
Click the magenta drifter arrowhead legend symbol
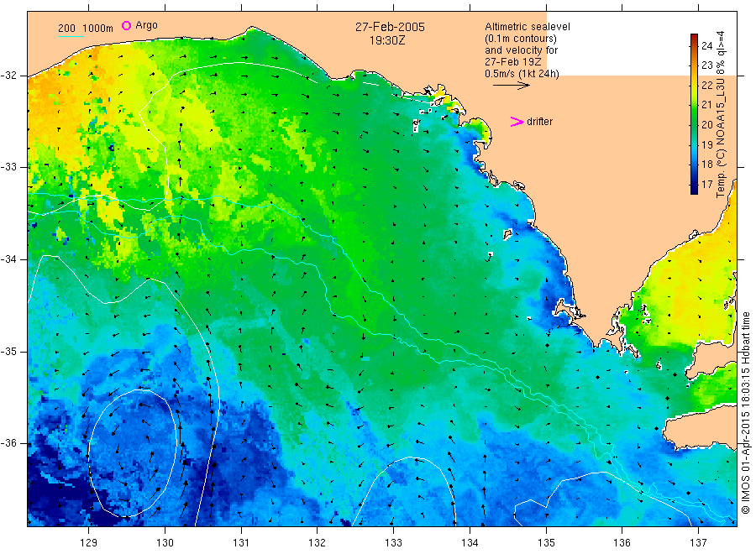click(x=517, y=122)
